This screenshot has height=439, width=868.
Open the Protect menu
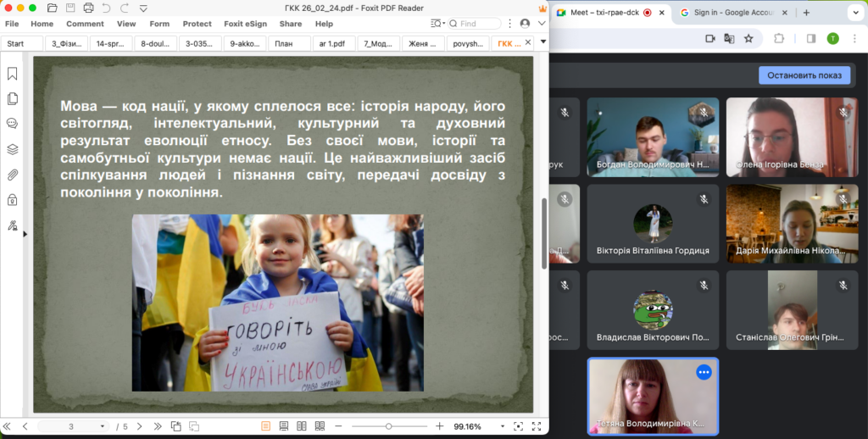[x=197, y=24]
